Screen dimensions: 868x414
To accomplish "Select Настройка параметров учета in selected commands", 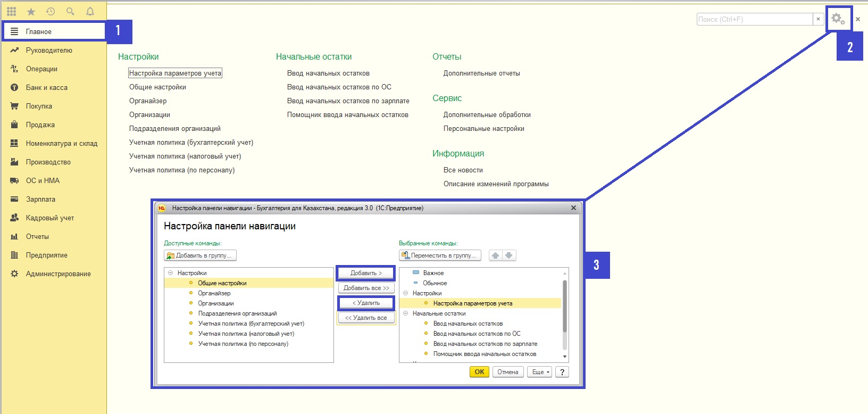I will point(480,303).
